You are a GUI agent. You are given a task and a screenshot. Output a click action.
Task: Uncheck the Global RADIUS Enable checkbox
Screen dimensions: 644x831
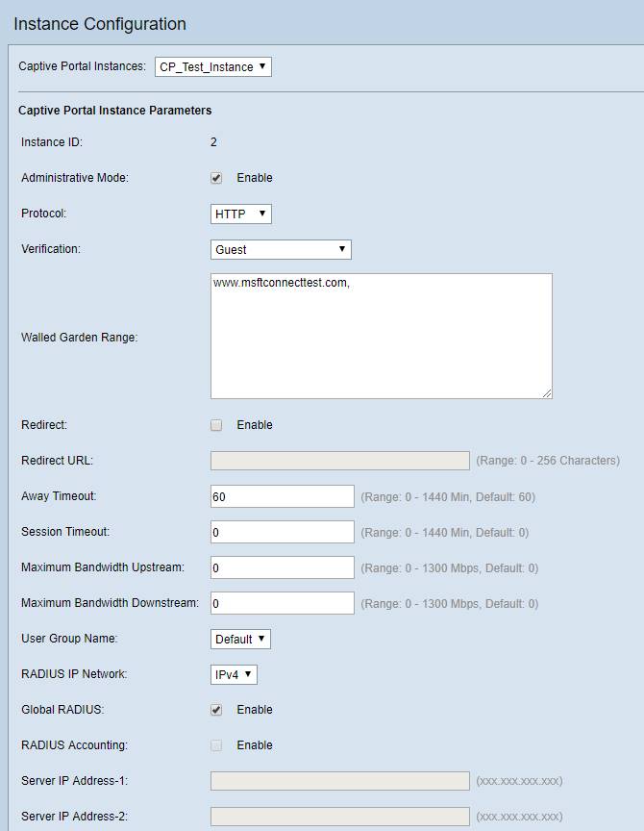[216, 710]
